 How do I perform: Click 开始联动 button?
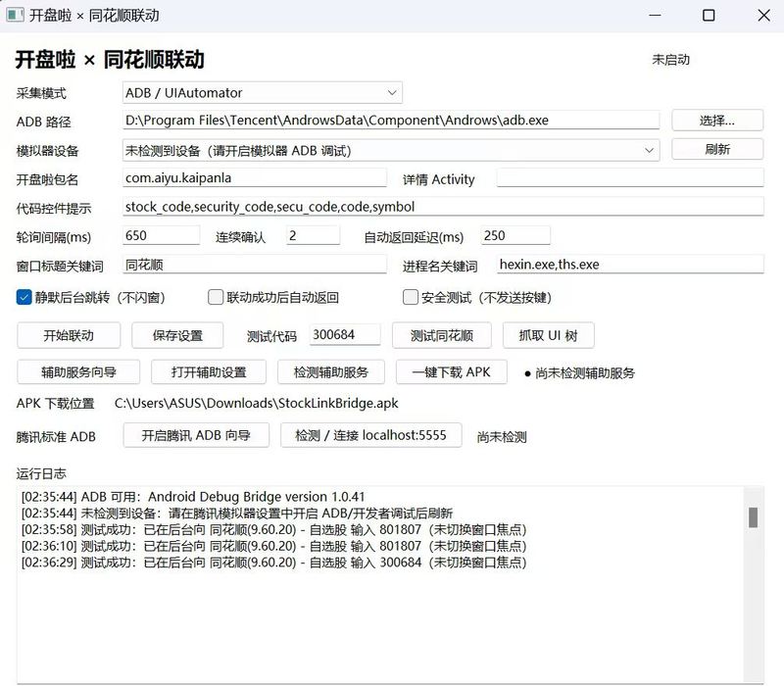click(69, 335)
